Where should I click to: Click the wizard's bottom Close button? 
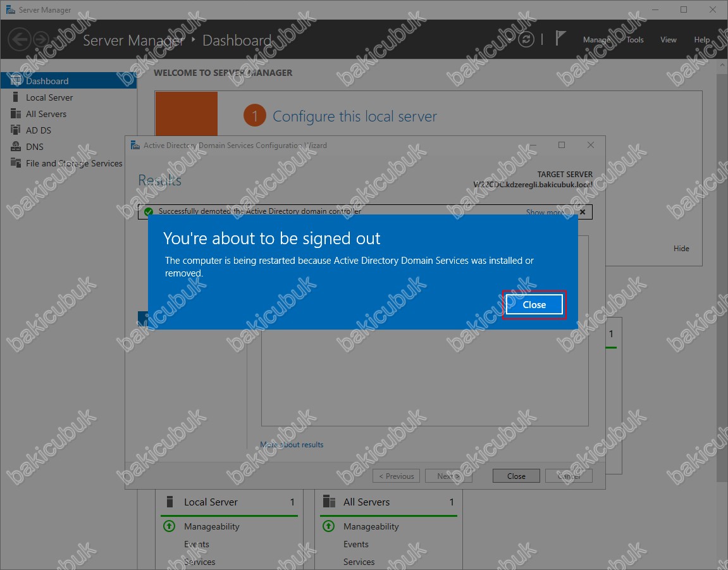516,476
